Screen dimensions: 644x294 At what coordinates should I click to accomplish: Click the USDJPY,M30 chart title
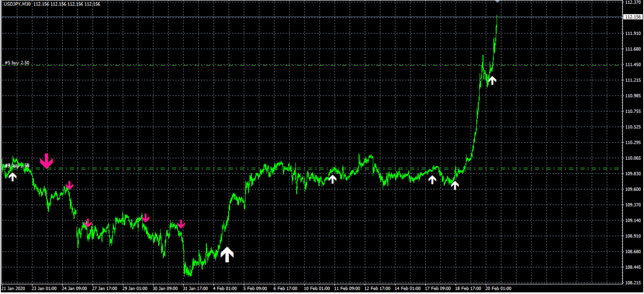pyautogui.click(x=17, y=4)
